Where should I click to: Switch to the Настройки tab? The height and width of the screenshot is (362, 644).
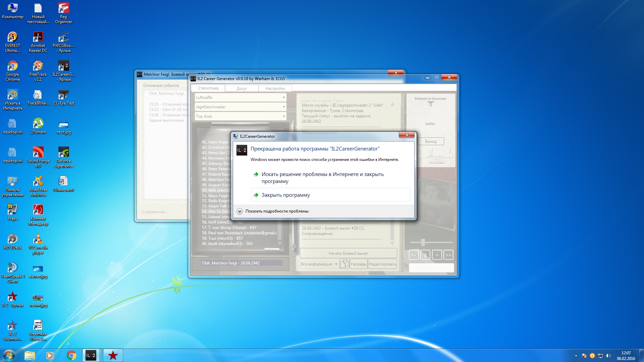[x=275, y=88]
